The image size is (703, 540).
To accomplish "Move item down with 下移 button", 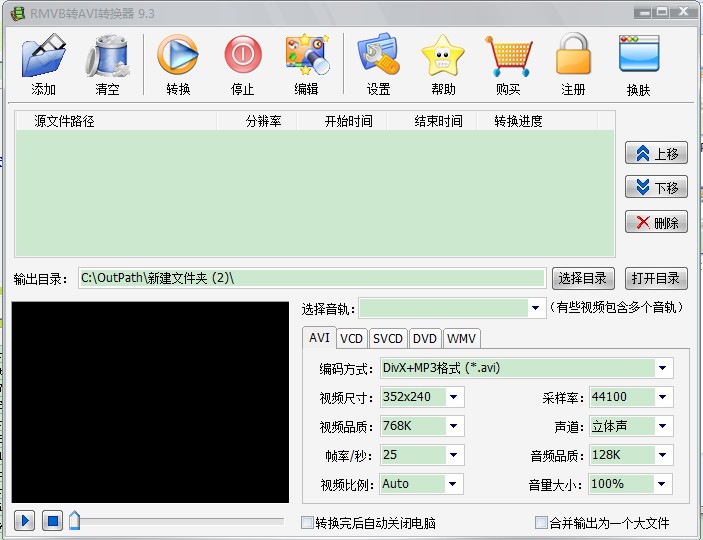I will (x=656, y=187).
